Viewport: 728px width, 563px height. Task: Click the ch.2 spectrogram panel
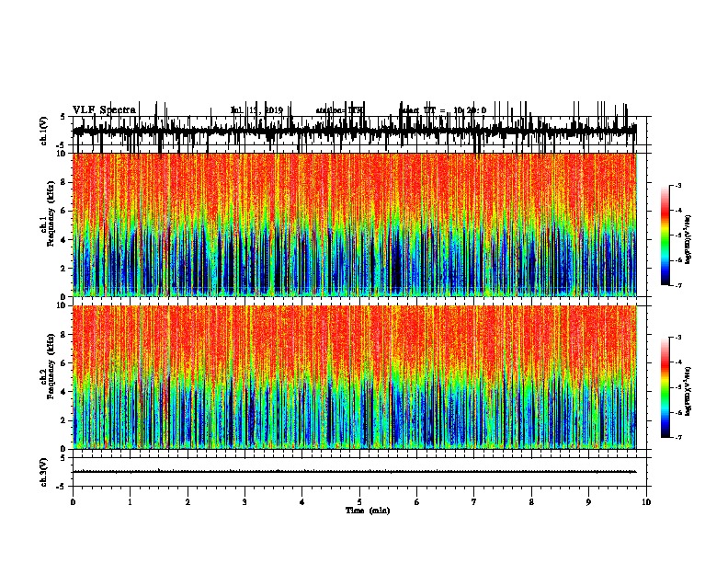point(355,377)
